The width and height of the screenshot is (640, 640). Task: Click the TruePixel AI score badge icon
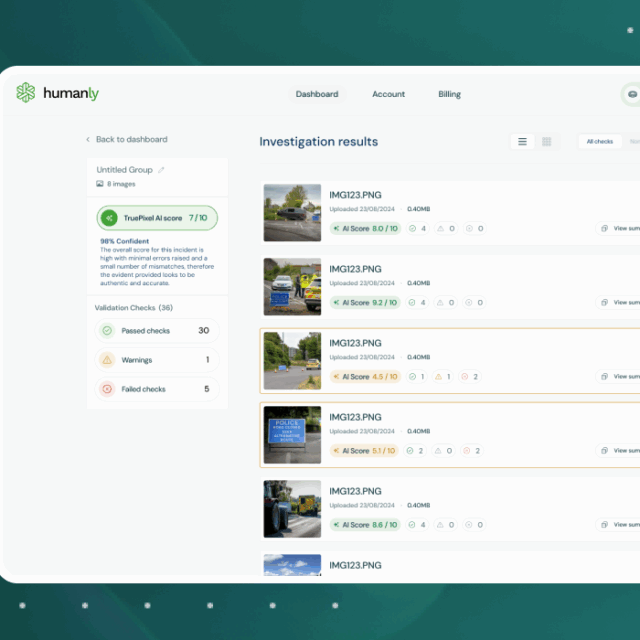[x=110, y=218]
